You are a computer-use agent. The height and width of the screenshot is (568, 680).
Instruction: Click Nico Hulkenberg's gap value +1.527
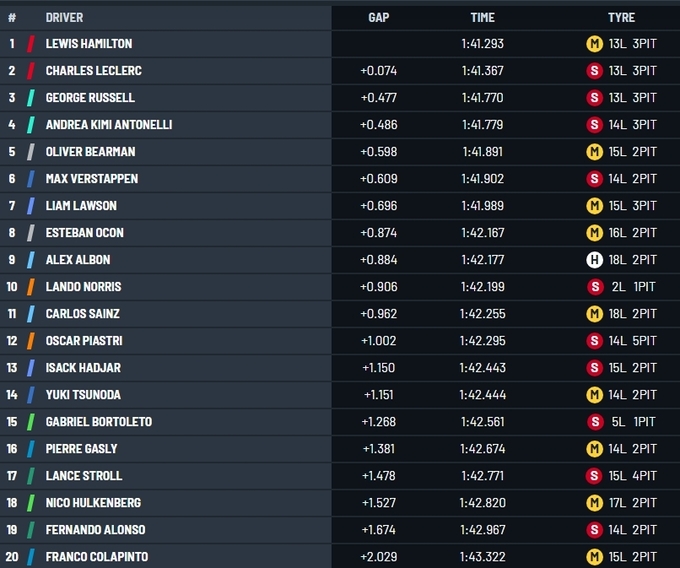379,503
